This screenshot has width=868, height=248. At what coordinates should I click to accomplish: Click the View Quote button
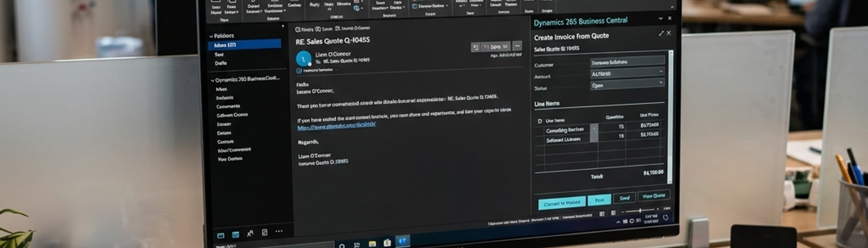click(654, 196)
